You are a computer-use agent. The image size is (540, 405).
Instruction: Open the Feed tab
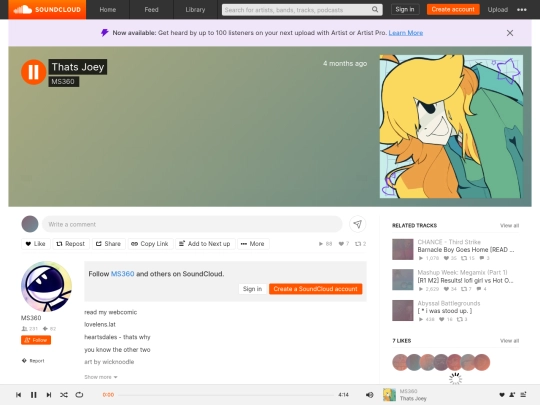pos(151,10)
